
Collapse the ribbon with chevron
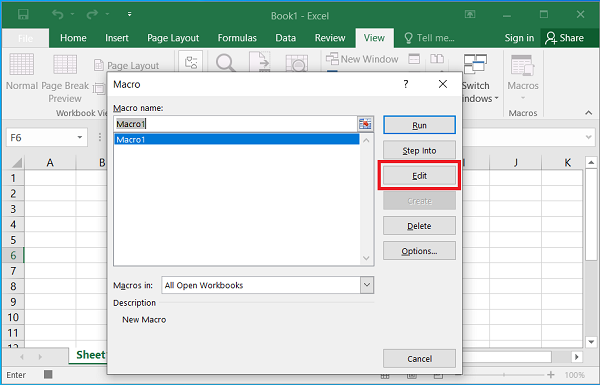coord(588,113)
